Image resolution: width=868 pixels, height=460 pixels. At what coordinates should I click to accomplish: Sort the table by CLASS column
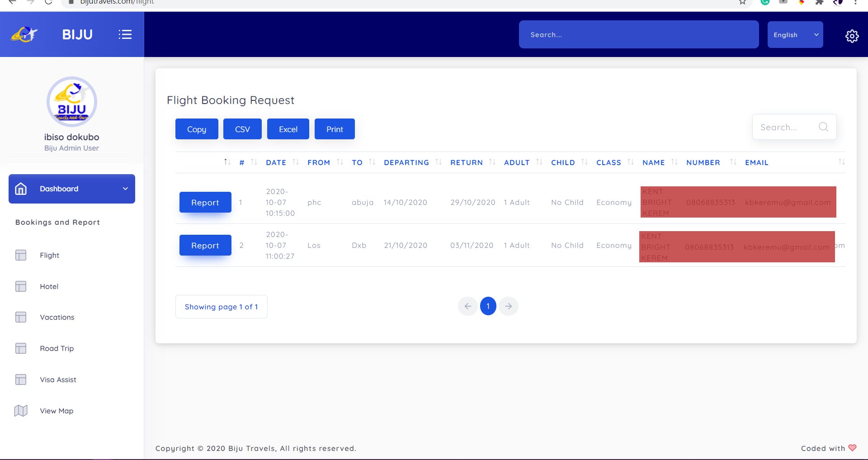pyautogui.click(x=609, y=162)
